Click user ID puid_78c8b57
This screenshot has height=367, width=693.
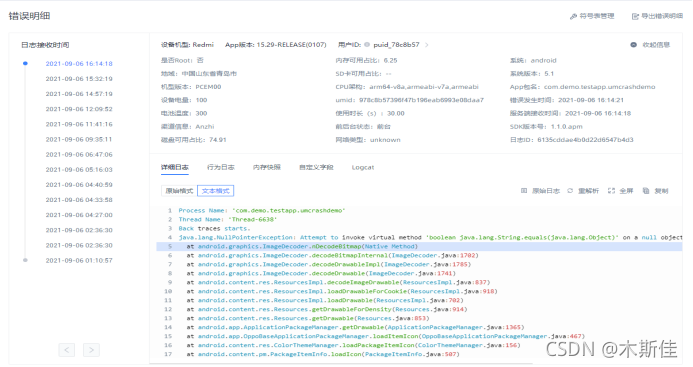[396, 45]
